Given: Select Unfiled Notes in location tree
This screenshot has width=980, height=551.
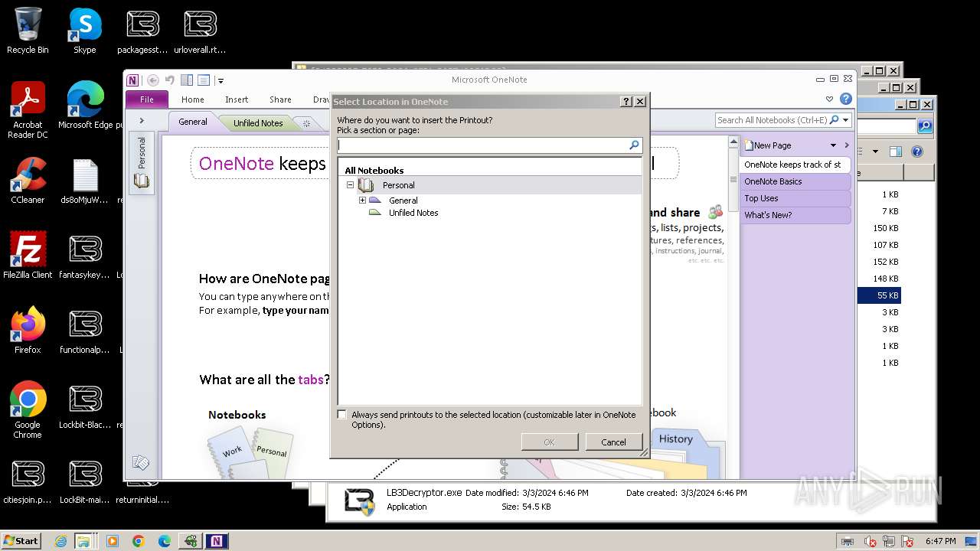Looking at the screenshot, I should [x=413, y=213].
